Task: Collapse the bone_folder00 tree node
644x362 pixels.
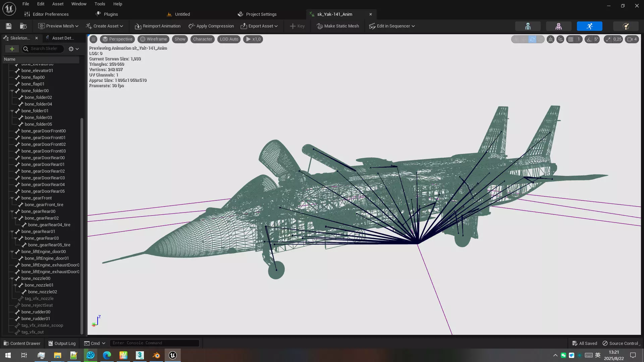Action: (x=12, y=91)
